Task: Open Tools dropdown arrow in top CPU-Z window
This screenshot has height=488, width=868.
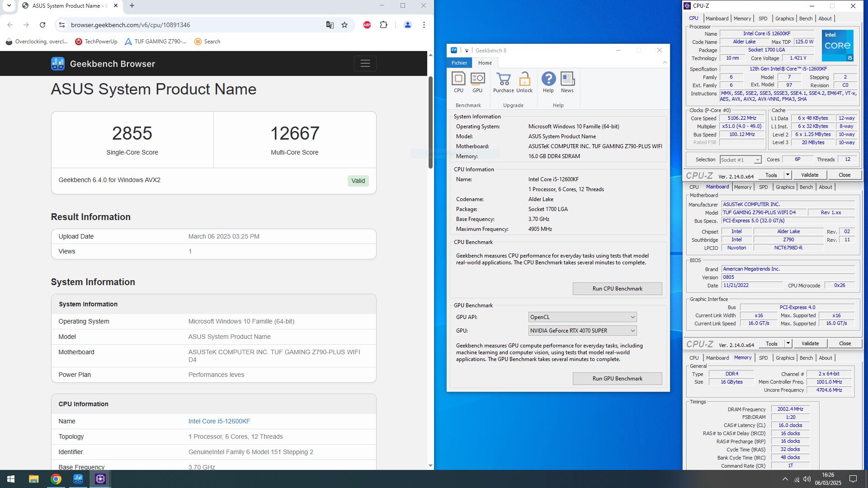Action: pos(787,175)
